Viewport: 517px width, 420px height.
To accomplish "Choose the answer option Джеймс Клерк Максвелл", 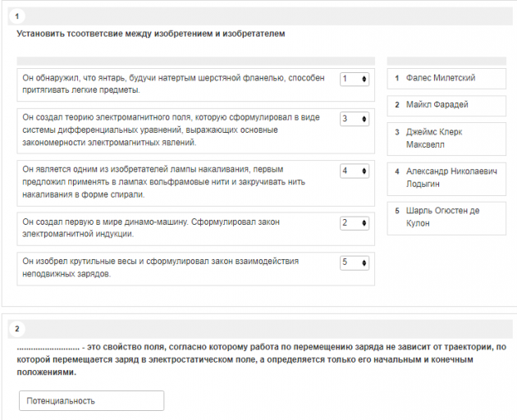I will point(446,138).
